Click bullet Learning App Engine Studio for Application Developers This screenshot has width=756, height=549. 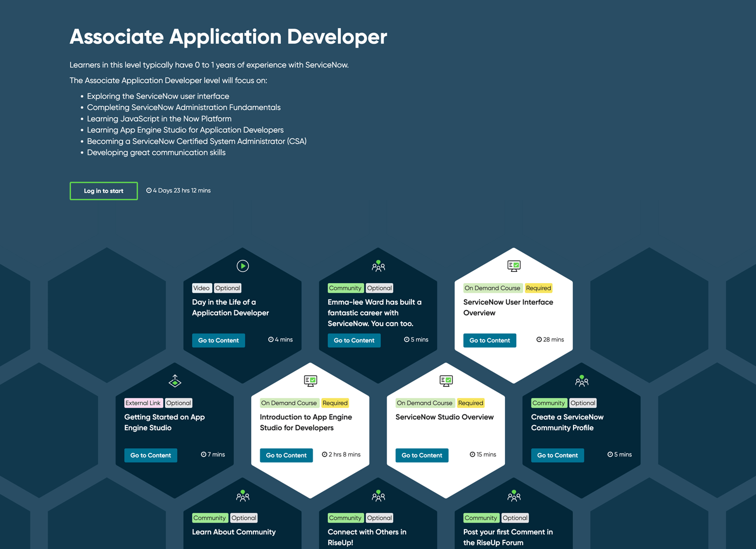coord(185,130)
